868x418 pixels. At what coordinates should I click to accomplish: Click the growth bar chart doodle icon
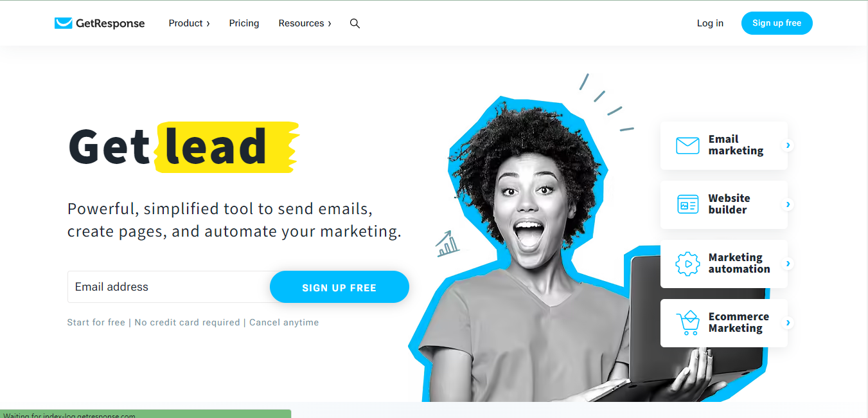tap(447, 244)
